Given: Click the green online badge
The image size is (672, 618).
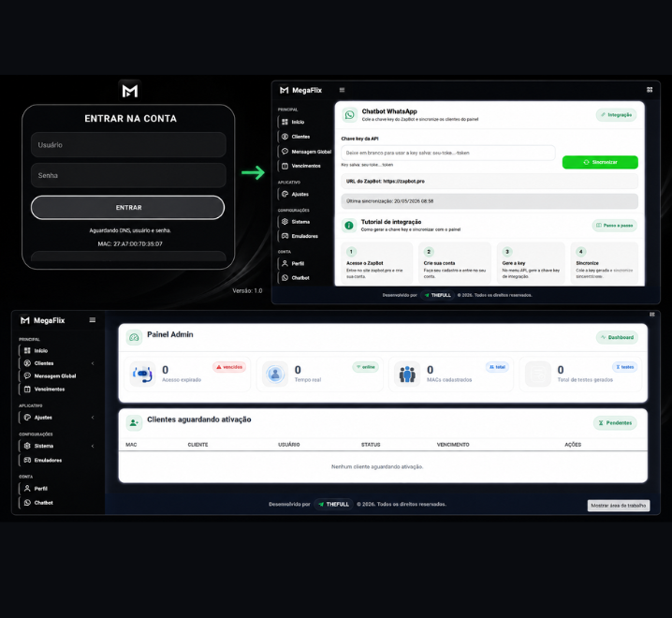Looking at the screenshot, I should pos(365,367).
